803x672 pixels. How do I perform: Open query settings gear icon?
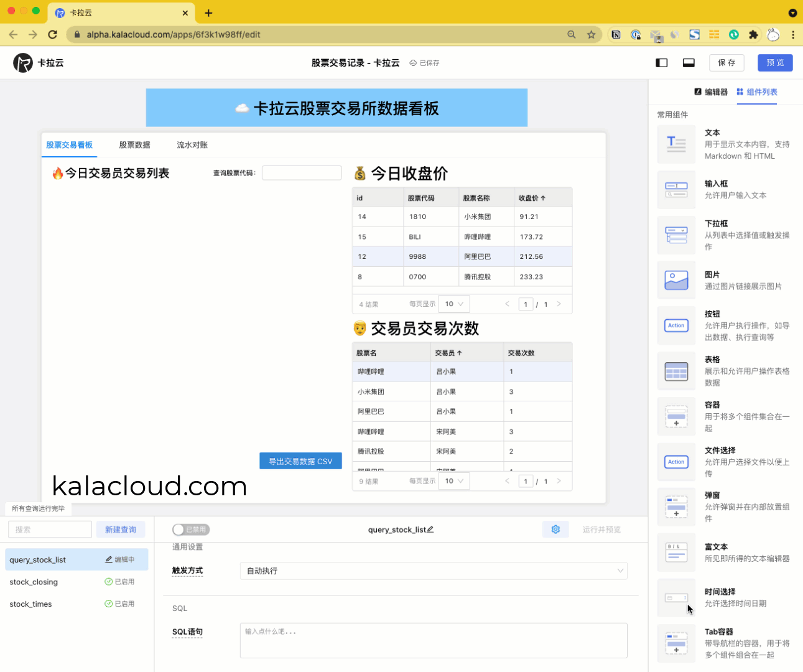(x=555, y=530)
